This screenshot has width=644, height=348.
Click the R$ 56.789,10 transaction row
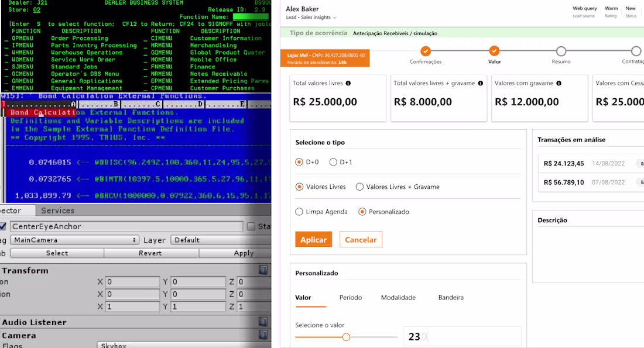click(591, 182)
